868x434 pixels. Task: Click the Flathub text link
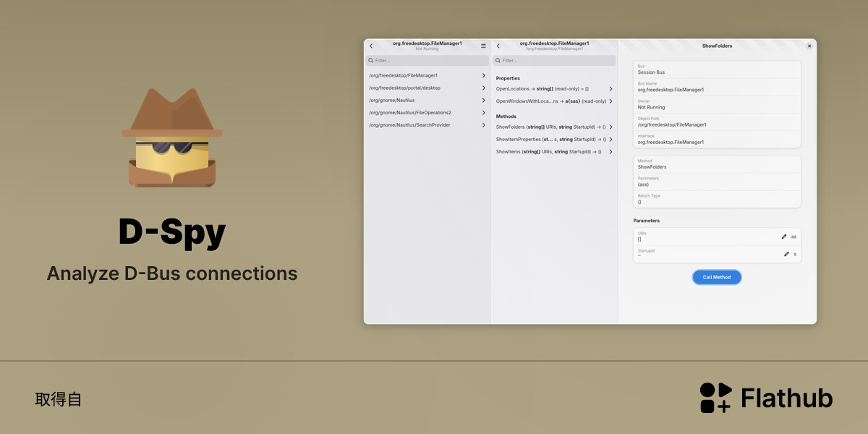coord(786,399)
